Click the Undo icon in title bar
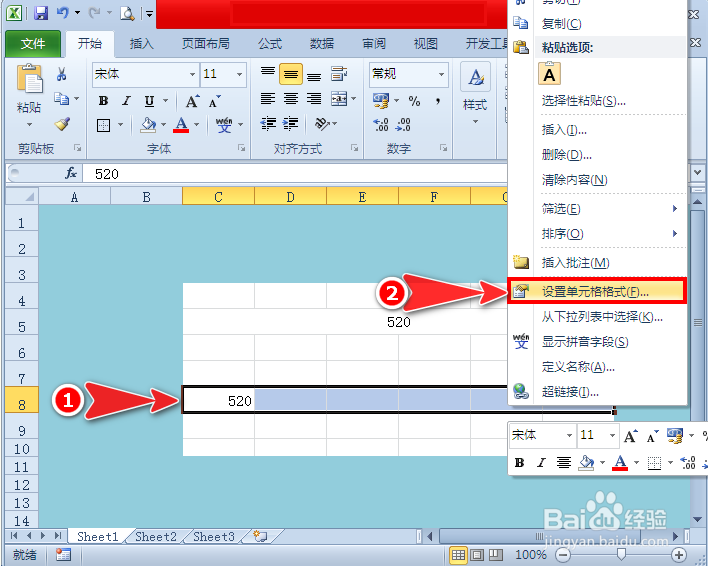Image resolution: width=708 pixels, height=566 pixels. click(x=63, y=13)
